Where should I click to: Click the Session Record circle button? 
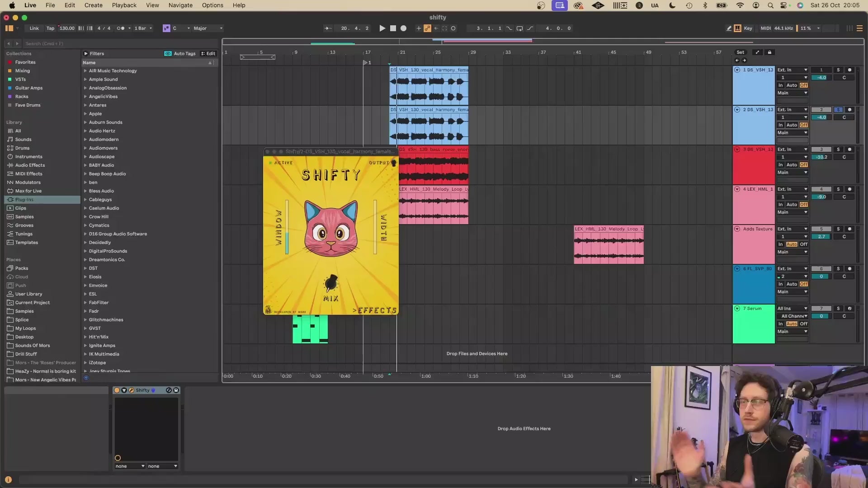tap(453, 28)
